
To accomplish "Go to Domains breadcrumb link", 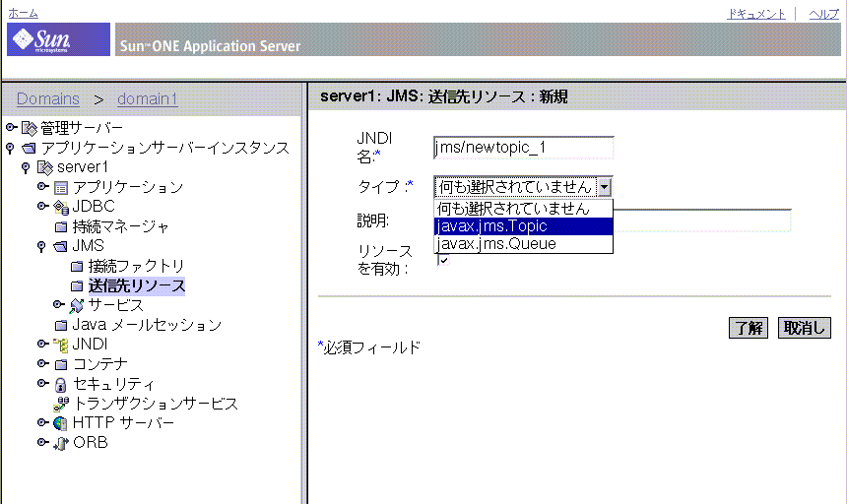I will click(48, 98).
